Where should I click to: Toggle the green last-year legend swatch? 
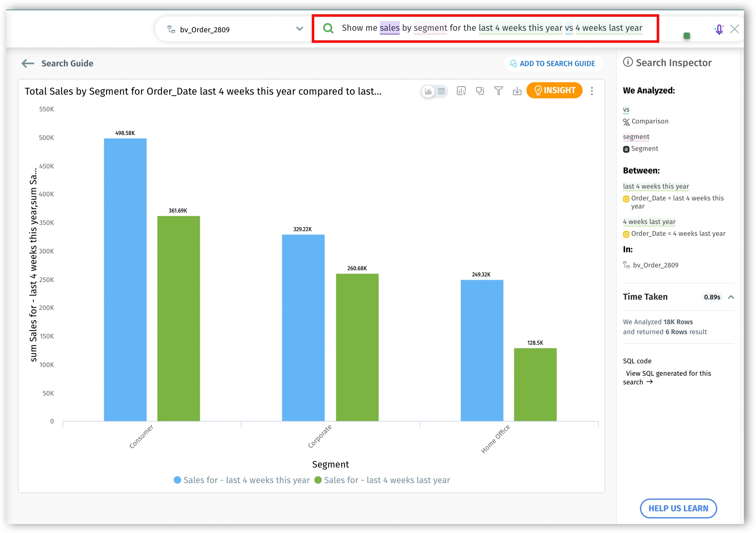[318, 480]
